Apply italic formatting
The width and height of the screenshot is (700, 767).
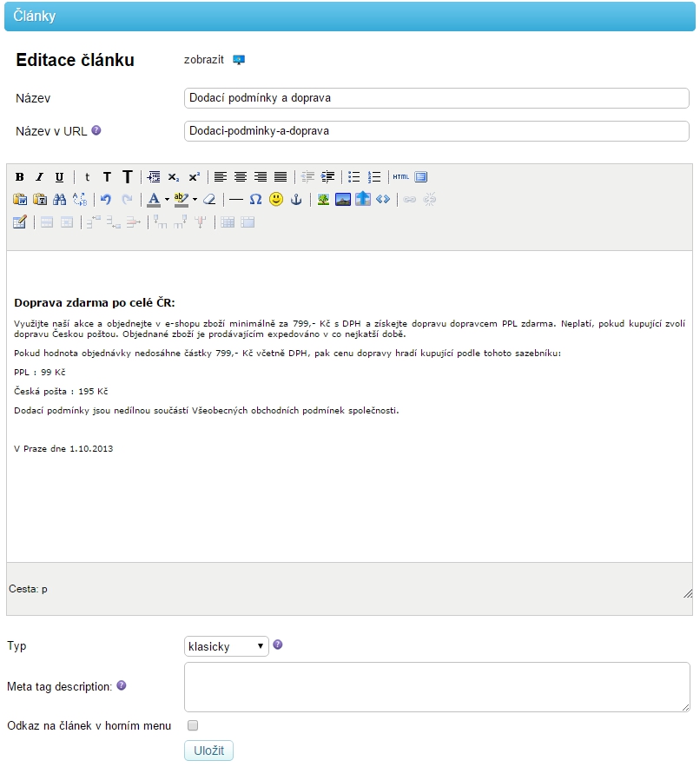point(39,177)
